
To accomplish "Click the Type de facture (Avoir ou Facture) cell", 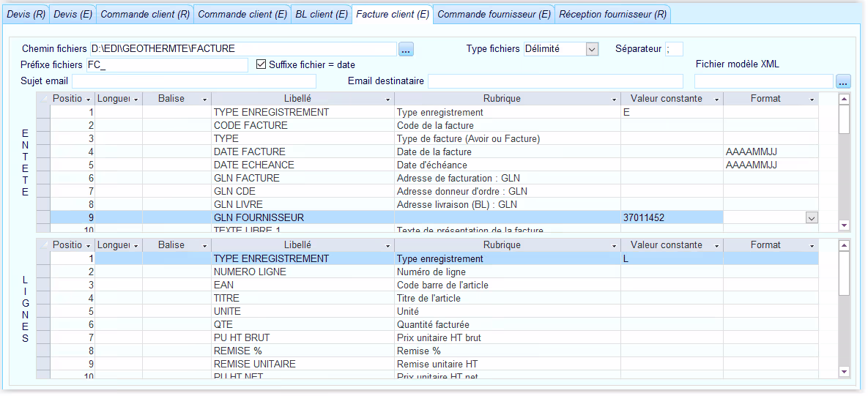I will pyautogui.click(x=508, y=139).
